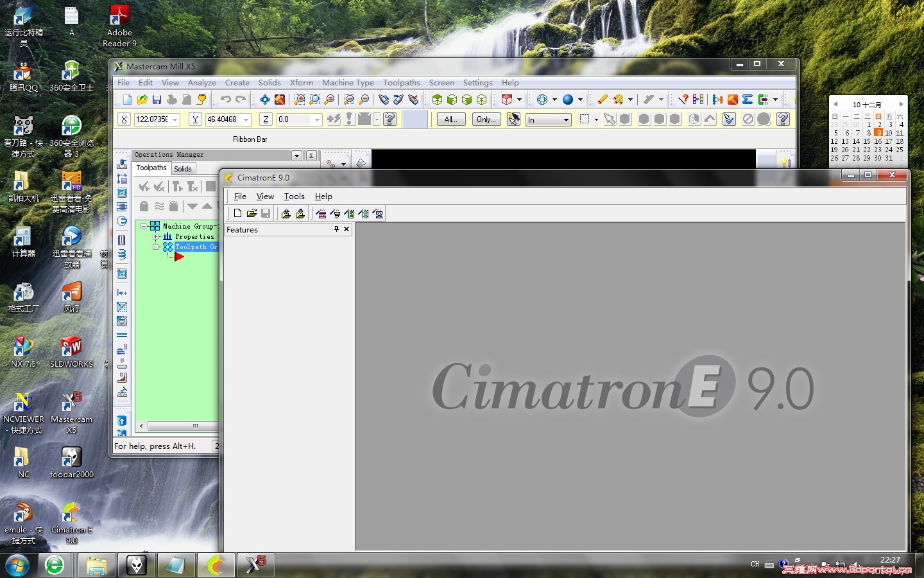Click the blue Sigma icon in Mastercam toolbar

click(x=748, y=100)
